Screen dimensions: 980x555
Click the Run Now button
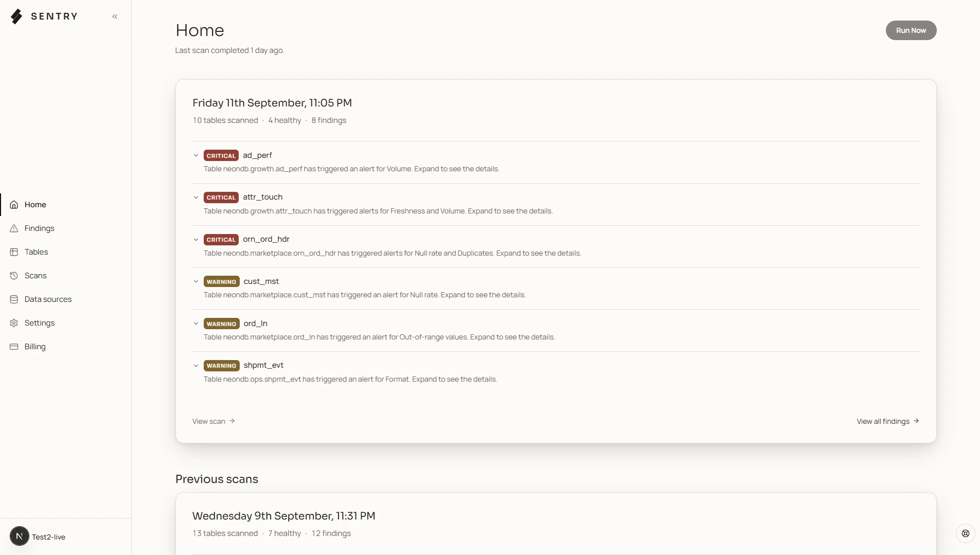point(911,30)
